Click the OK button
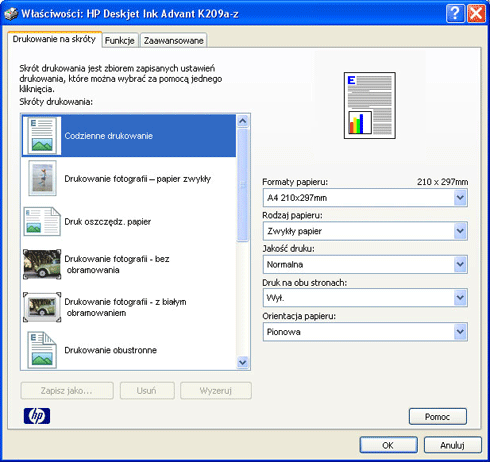 coord(388,445)
